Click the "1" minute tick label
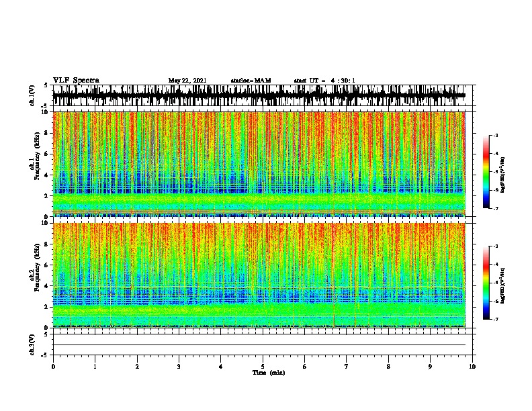 click(x=95, y=366)
